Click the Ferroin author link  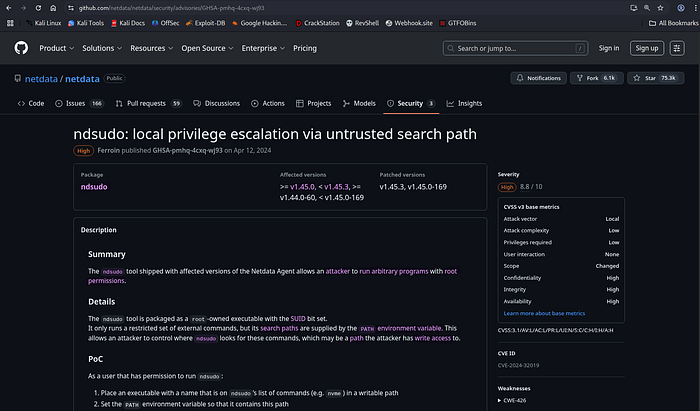point(108,150)
